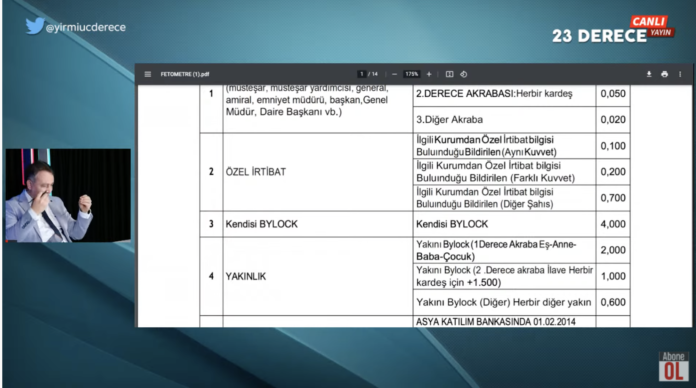Click the presenter video thumbnail
Viewport: 696px width, 388px height.
point(68,195)
